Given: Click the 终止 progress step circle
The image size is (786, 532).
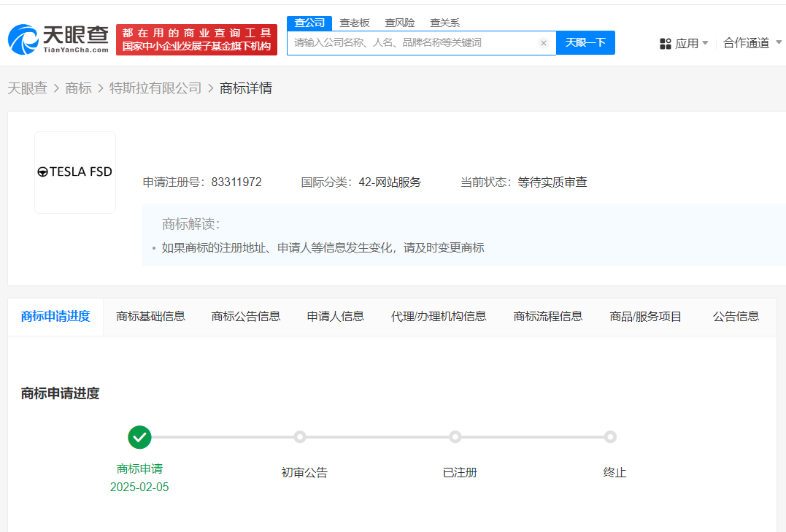Looking at the screenshot, I should [x=610, y=437].
